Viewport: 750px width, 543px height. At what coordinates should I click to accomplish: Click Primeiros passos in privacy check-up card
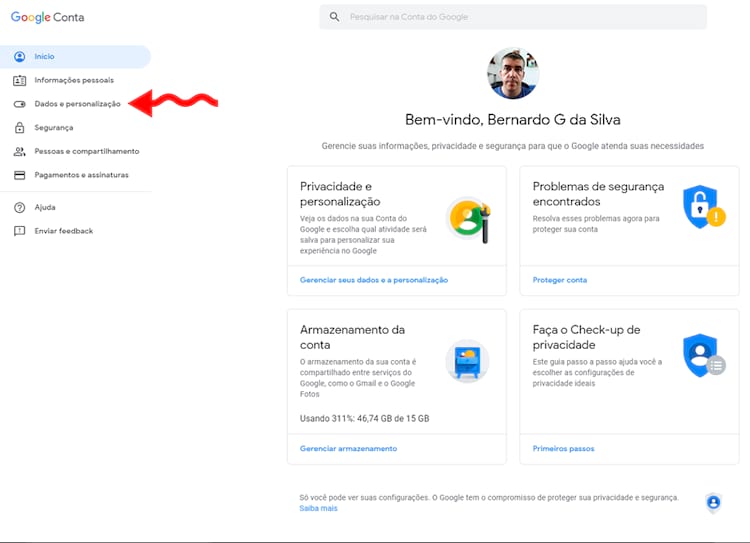[563, 448]
